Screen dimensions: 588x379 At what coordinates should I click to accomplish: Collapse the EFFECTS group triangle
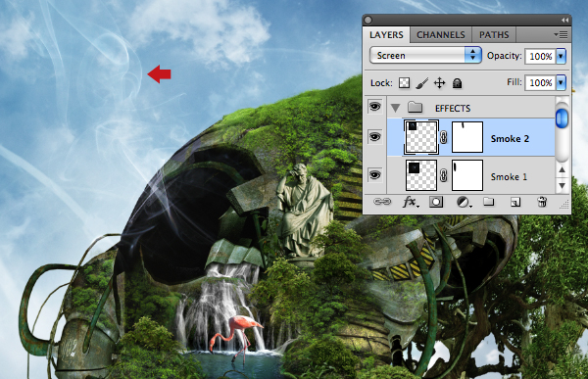pyautogui.click(x=395, y=109)
